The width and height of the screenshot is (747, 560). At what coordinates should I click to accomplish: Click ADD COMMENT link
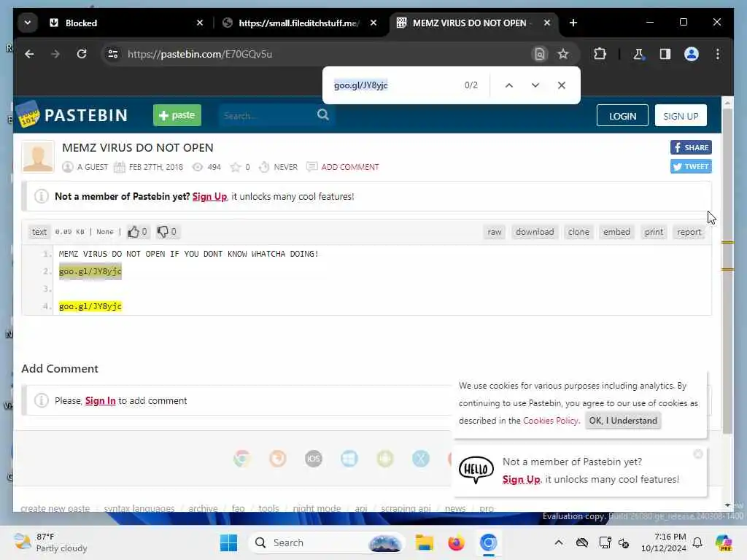point(349,167)
